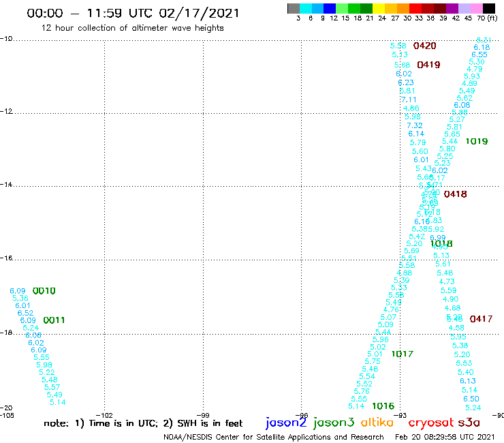Click the altika satellite legend label

(x=377, y=423)
